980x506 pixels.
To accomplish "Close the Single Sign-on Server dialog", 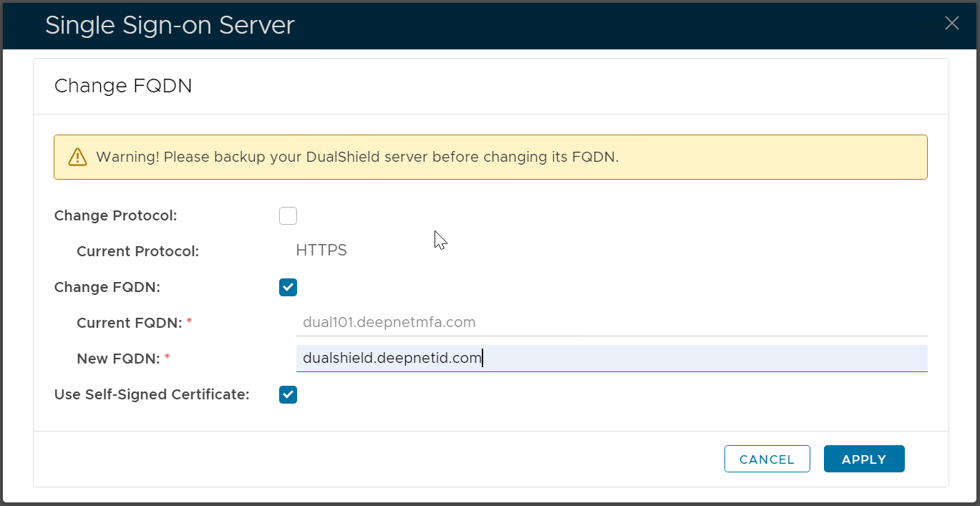I will point(951,24).
